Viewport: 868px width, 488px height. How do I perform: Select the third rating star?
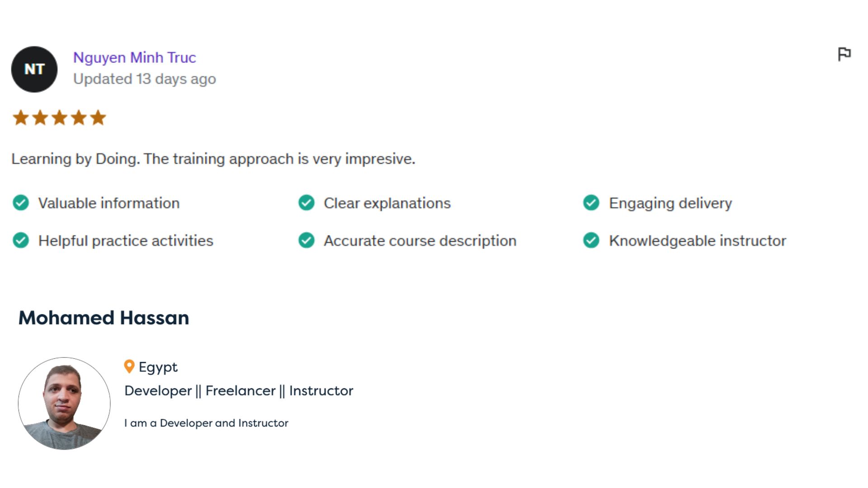click(x=59, y=118)
